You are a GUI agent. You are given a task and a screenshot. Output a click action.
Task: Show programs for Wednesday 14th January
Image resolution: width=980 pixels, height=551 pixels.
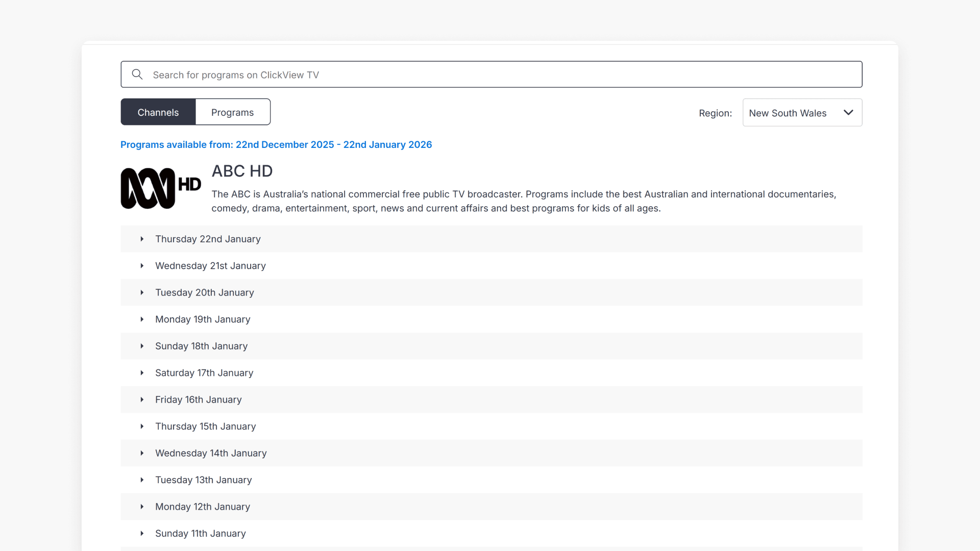[x=211, y=453]
